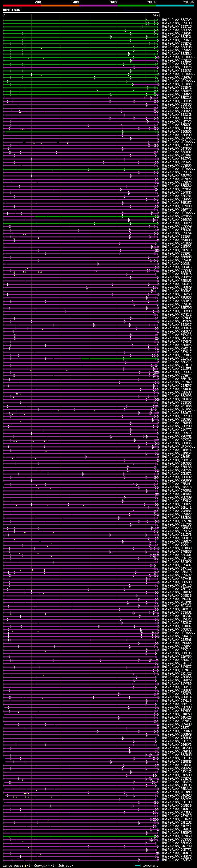Open the UniRef100_Q81ZY8 entry
This screenshot has width=197, height=868.
point(177,535)
